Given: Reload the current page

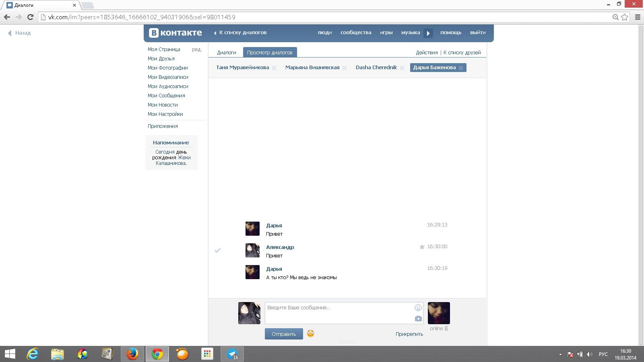Looking at the screenshot, I should pos(30,17).
